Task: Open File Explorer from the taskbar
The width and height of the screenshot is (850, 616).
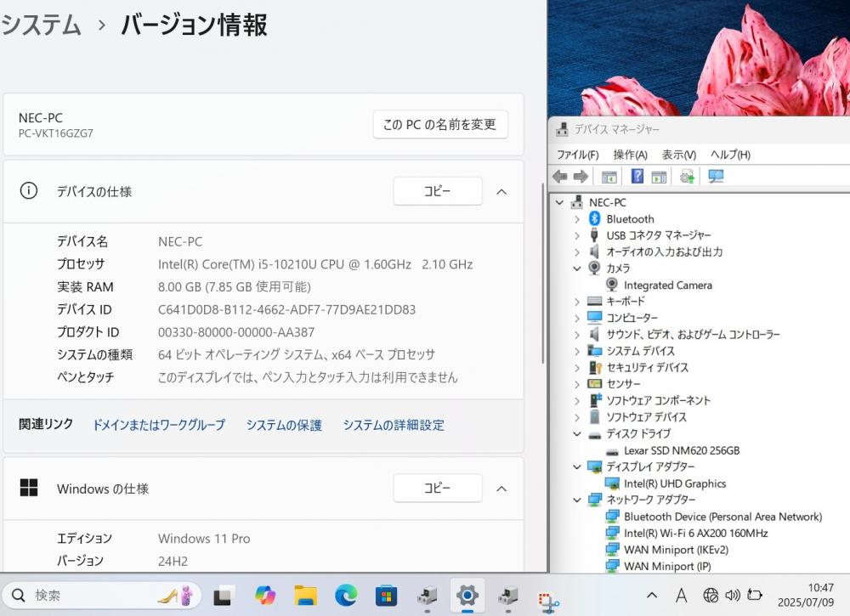Action: [306, 596]
